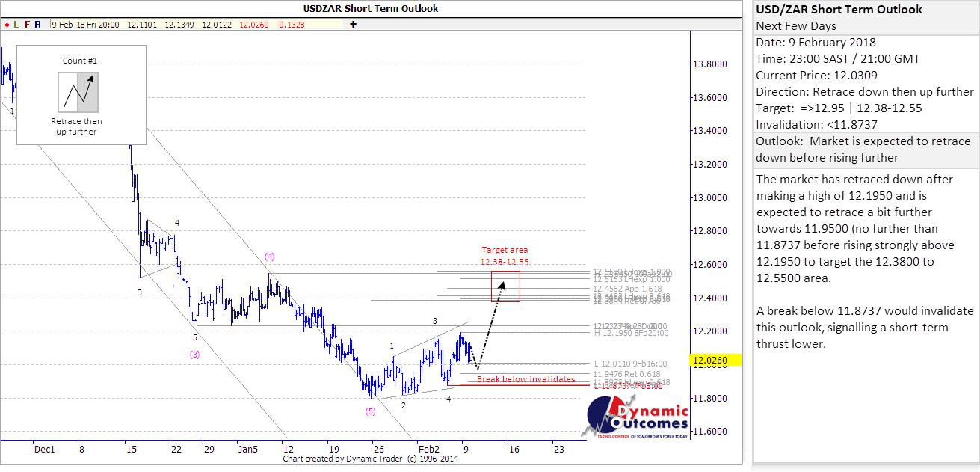Select the Count #1 arrow diagram thumbnail
This screenshot has height=472, width=980.
click(x=78, y=93)
